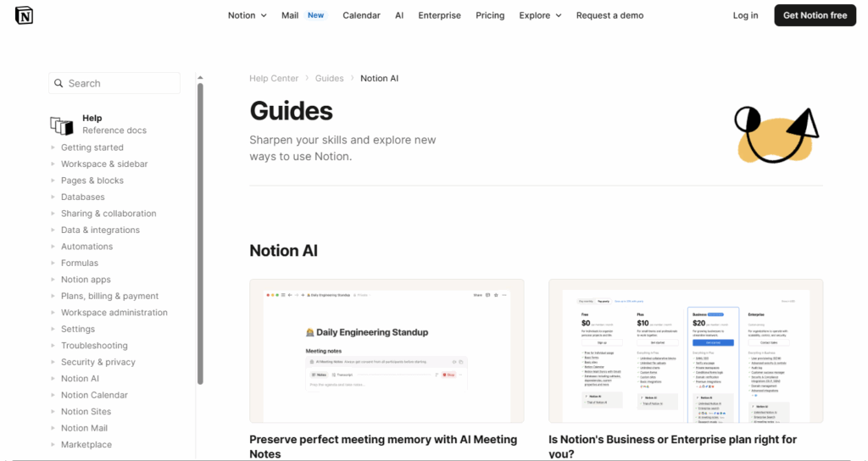This screenshot has width=868, height=461.
Task: Click the Get Notion free button
Action: pos(815,15)
